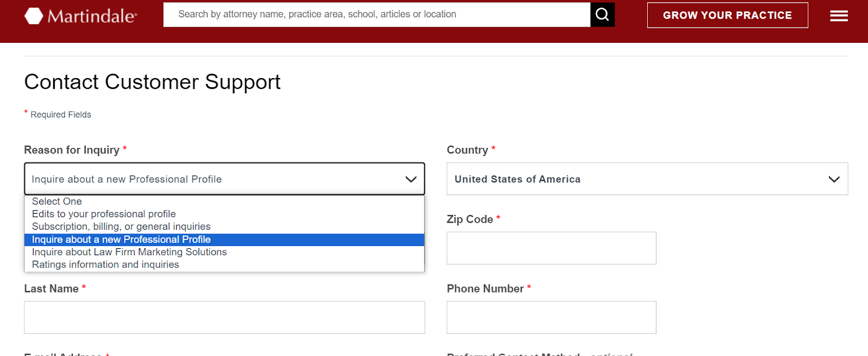Choose 'Edits to your professional profile'

coord(225,214)
